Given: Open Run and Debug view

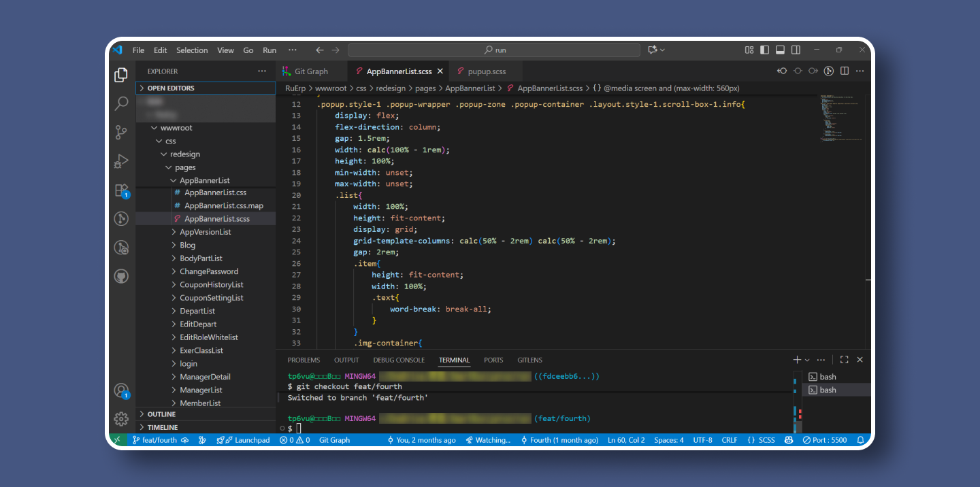Looking at the screenshot, I should pos(121,161).
